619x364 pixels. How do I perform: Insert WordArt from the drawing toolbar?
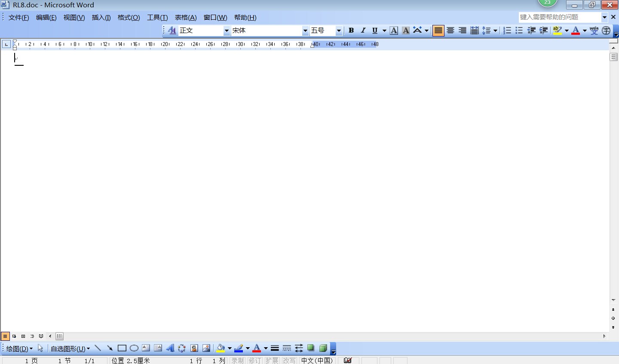click(x=170, y=348)
